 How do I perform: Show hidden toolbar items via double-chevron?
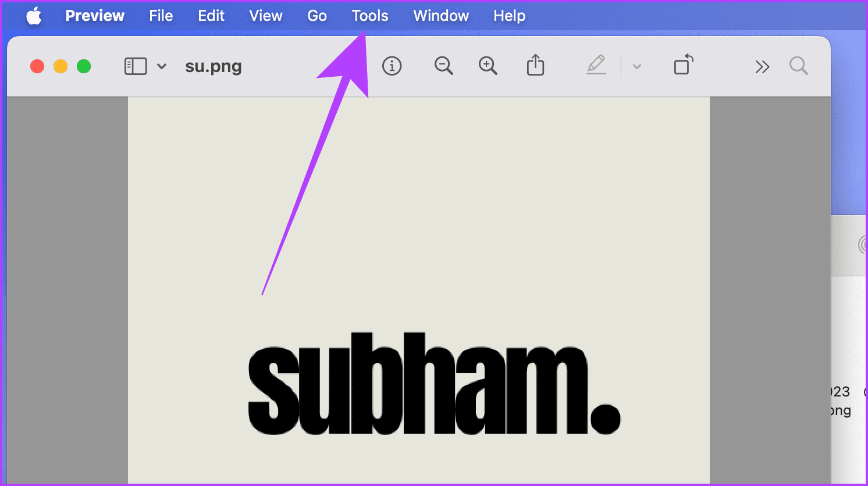click(x=762, y=66)
